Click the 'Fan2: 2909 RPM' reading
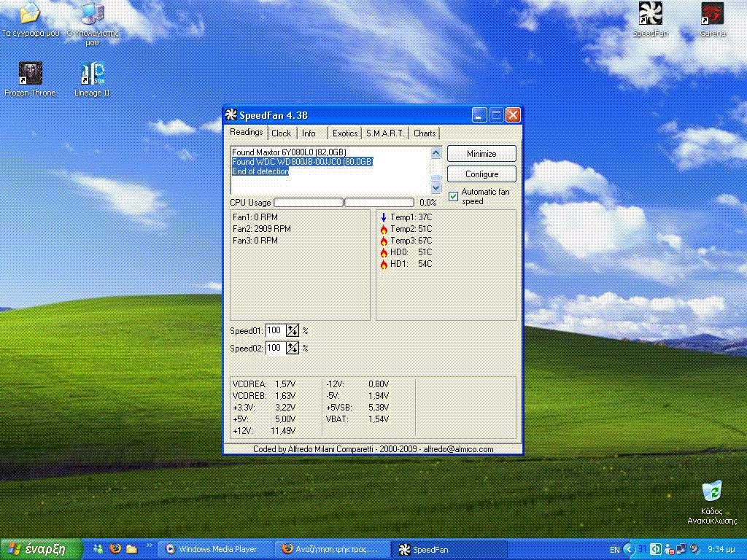This screenshot has width=747, height=560. (262, 229)
